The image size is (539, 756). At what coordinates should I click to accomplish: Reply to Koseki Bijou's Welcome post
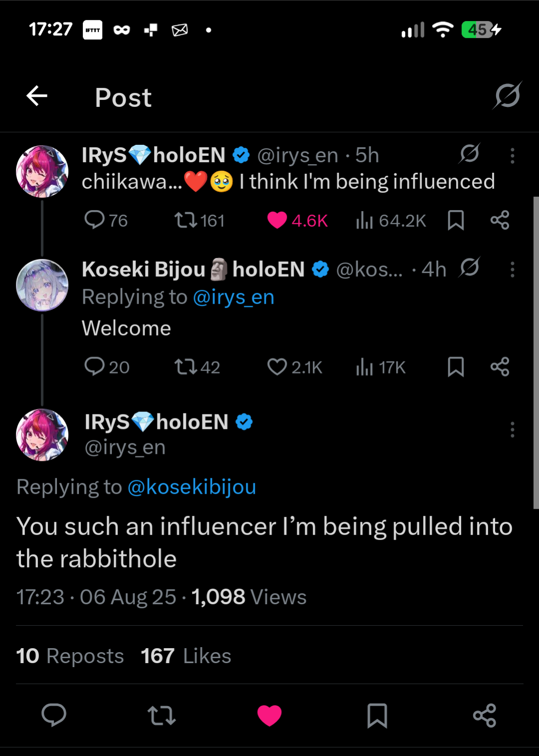coord(94,367)
